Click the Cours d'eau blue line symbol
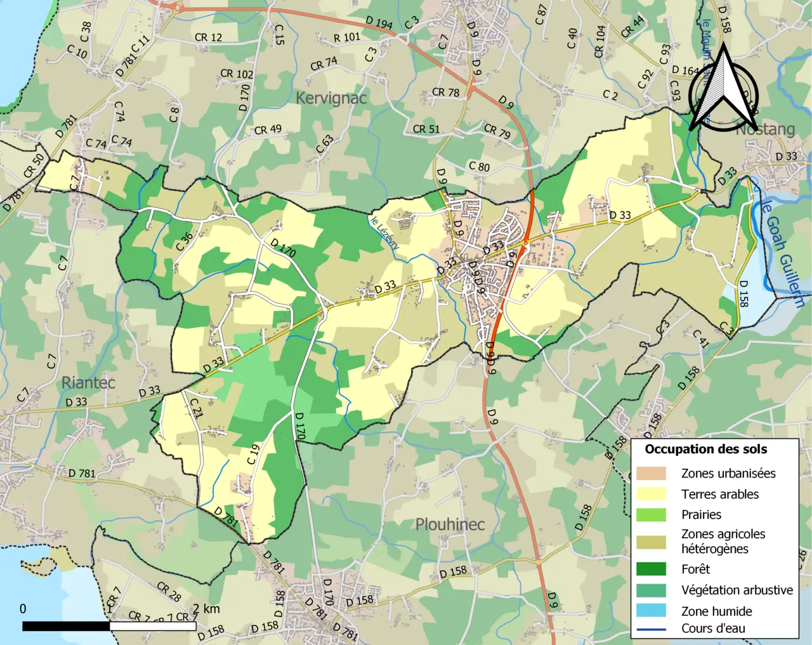Viewport: 812px width, 645px height. click(652, 629)
